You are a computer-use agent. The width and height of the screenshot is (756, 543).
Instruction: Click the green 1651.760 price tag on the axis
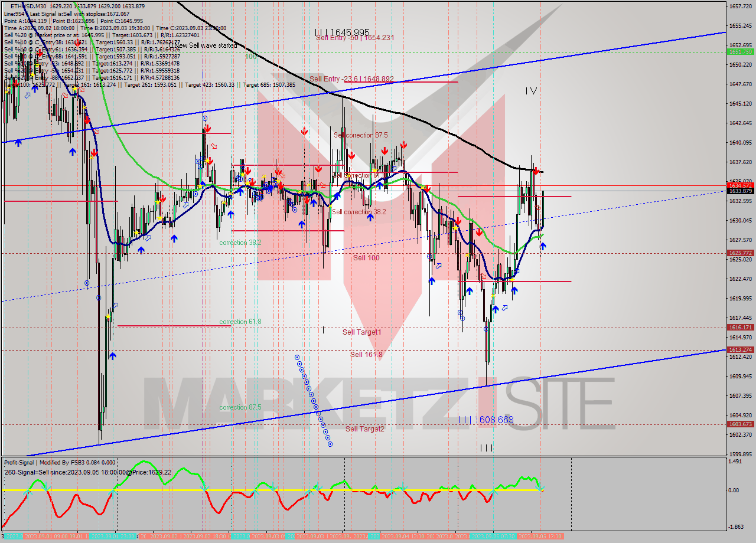pos(739,52)
